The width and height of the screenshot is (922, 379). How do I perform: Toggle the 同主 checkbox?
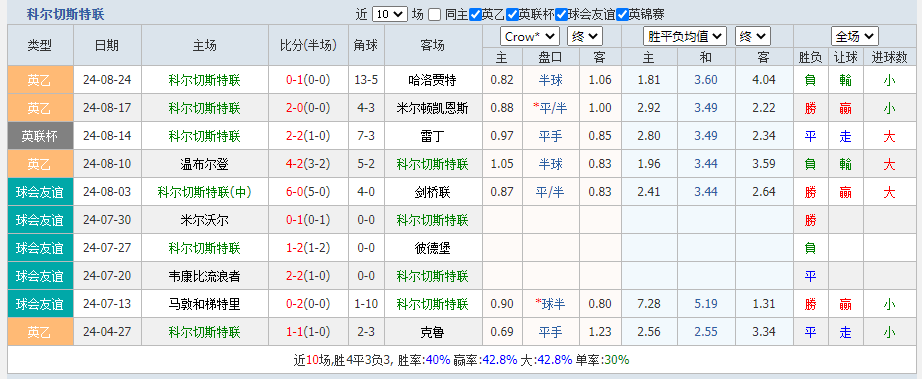pyautogui.click(x=435, y=15)
